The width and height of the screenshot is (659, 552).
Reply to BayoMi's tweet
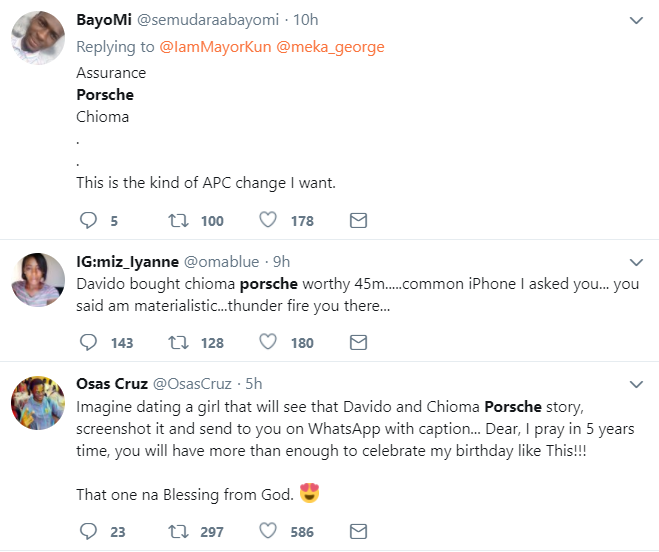88,220
